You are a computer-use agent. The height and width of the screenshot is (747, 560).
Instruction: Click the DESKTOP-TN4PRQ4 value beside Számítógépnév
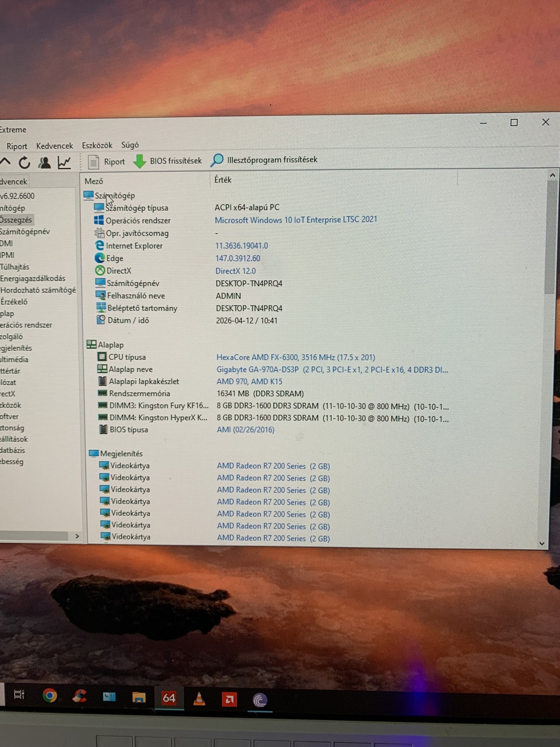[249, 284]
